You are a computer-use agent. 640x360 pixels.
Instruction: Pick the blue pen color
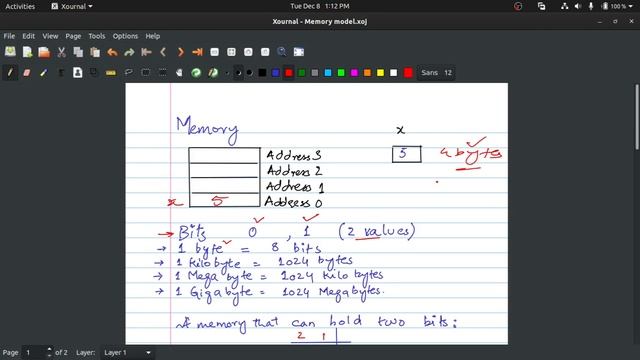click(x=276, y=73)
